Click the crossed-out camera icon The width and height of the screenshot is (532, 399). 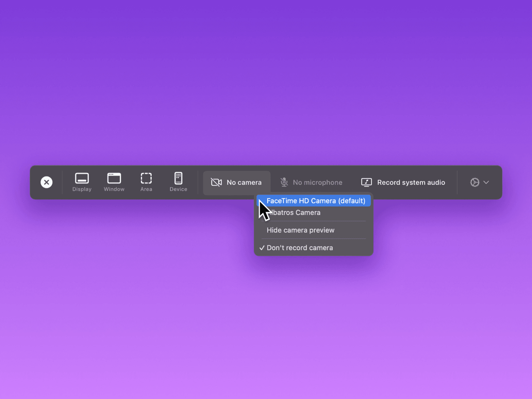[216, 182]
